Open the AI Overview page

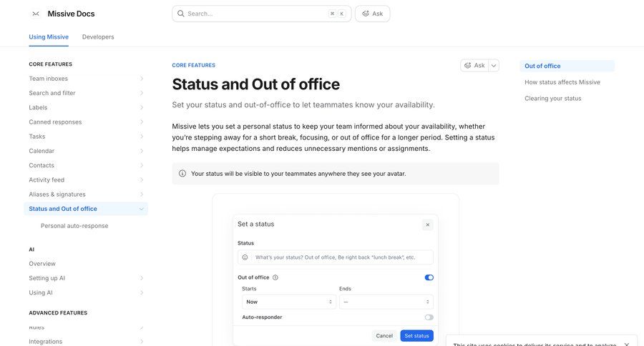pyautogui.click(x=42, y=264)
